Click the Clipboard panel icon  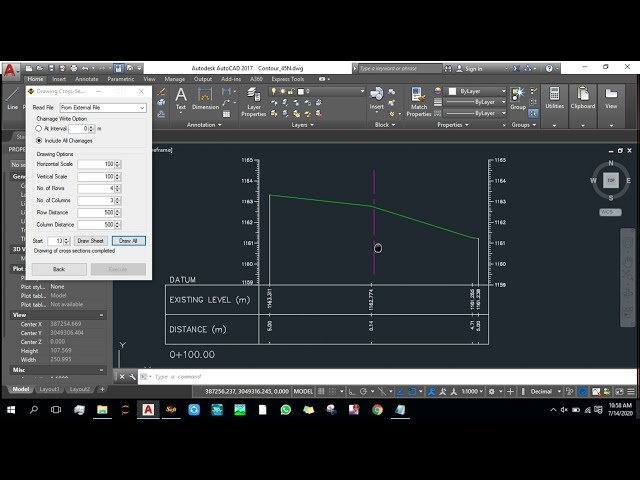point(583,98)
